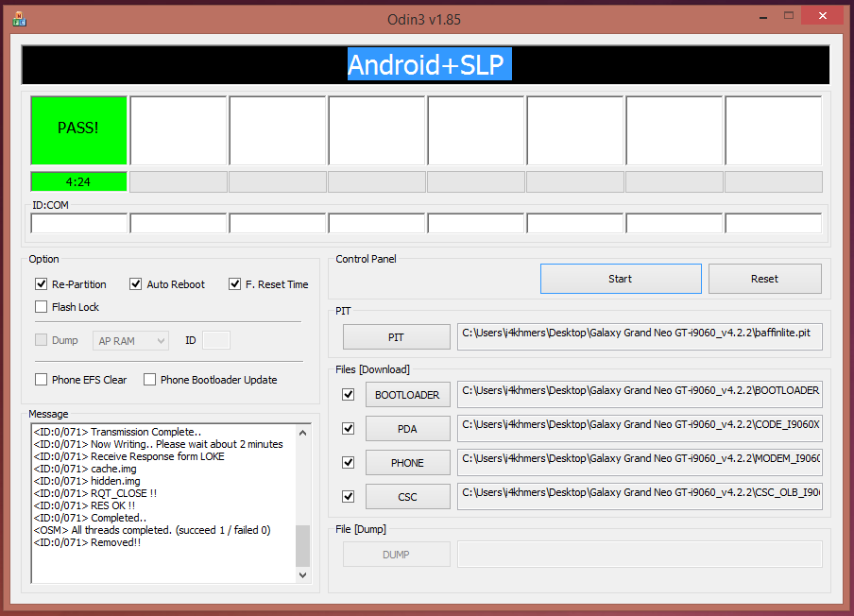Click 'Now Writing.. Please wait' log line
The height and width of the screenshot is (616, 854).
click(x=159, y=444)
